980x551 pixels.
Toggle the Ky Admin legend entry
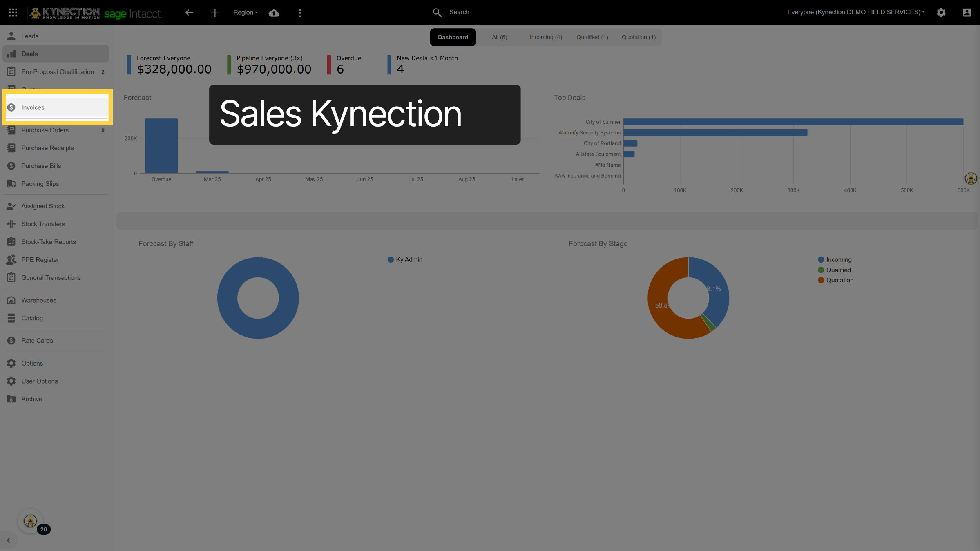[405, 260]
